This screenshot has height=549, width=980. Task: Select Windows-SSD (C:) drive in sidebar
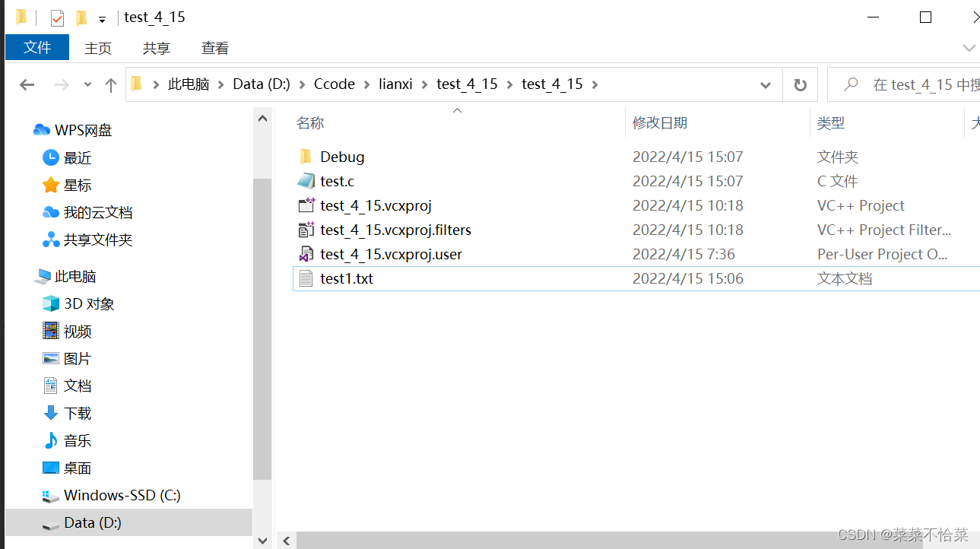[122, 495]
